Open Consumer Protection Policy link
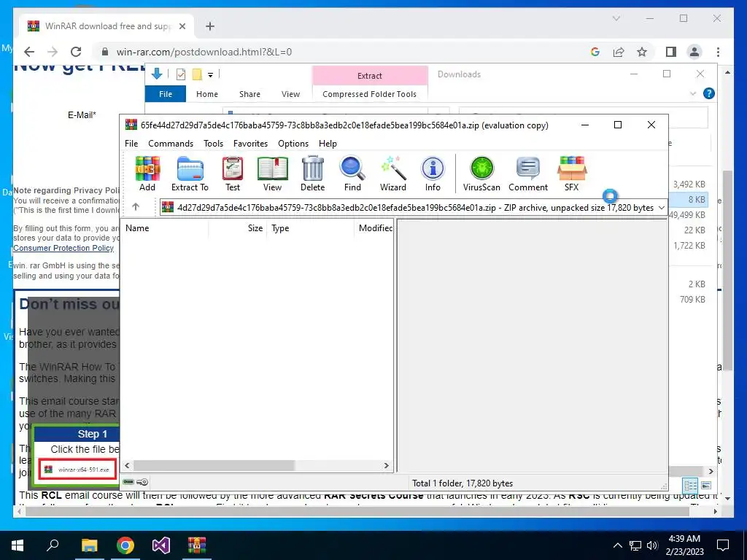The width and height of the screenshot is (747, 560). pos(63,248)
